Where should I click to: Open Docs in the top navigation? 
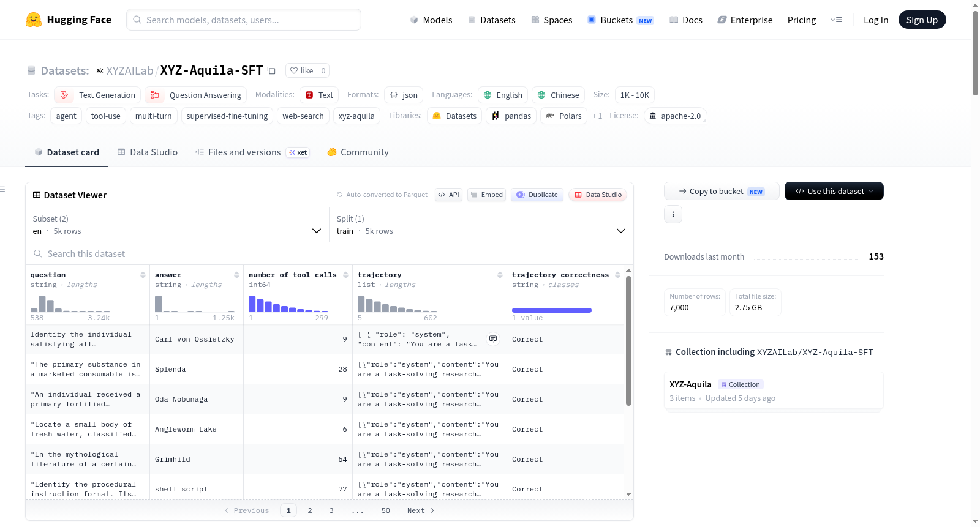click(686, 20)
